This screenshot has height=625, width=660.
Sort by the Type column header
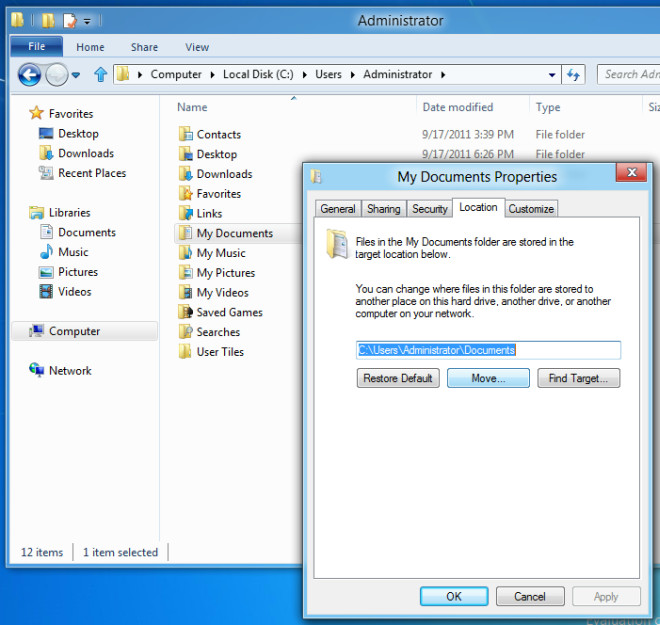coord(548,107)
